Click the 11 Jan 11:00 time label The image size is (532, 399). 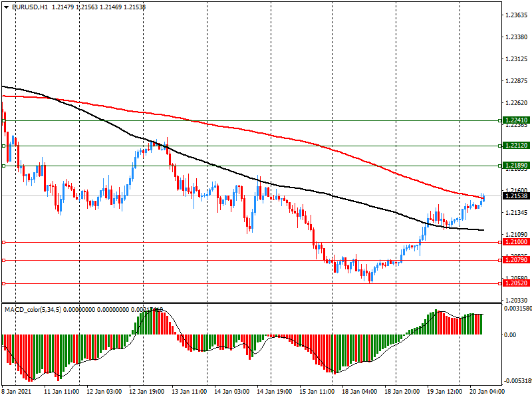(x=61, y=391)
